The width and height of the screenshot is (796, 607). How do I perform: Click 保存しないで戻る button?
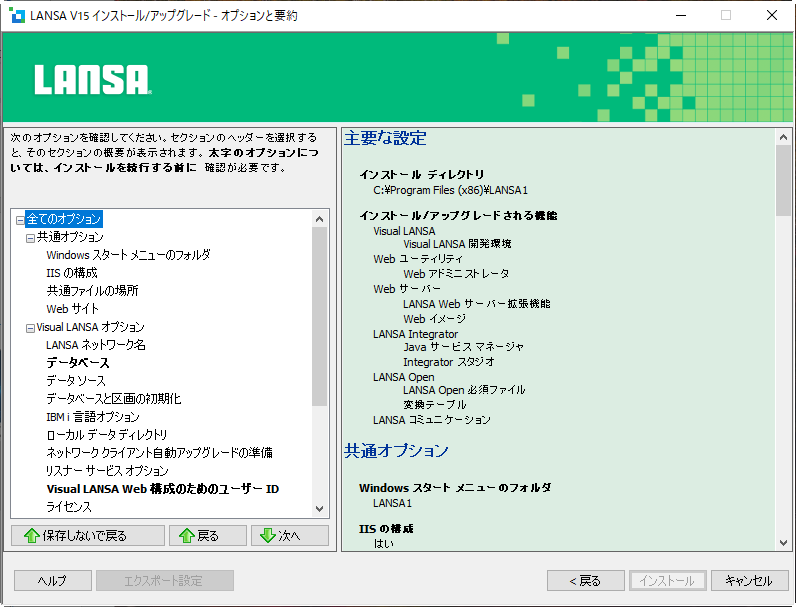88,535
